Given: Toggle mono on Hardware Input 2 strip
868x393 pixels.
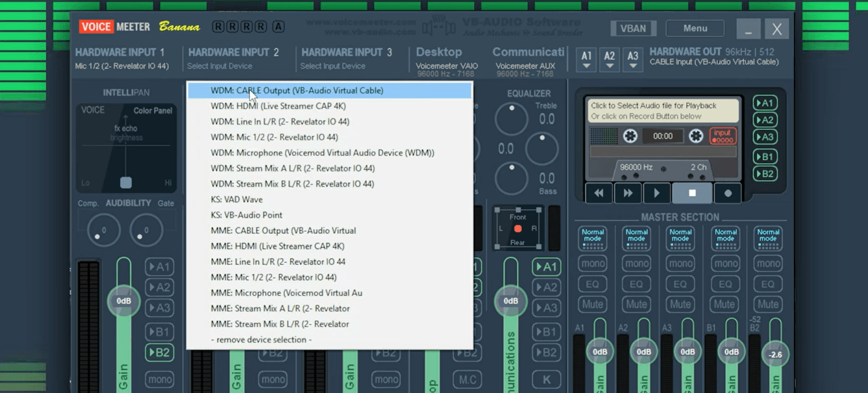Looking at the screenshot, I should [273, 379].
